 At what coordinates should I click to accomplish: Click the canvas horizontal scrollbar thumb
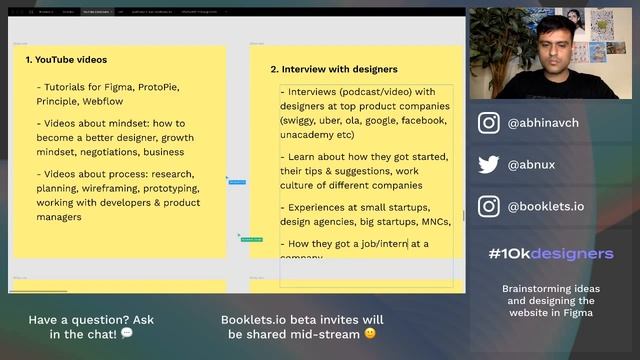pos(39,291)
